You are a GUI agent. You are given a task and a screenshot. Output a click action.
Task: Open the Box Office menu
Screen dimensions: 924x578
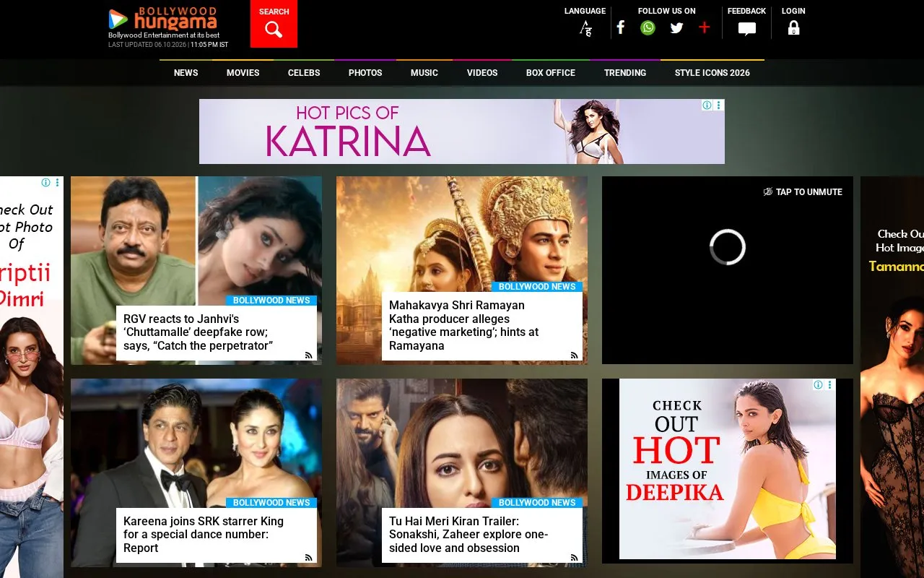pos(551,72)
